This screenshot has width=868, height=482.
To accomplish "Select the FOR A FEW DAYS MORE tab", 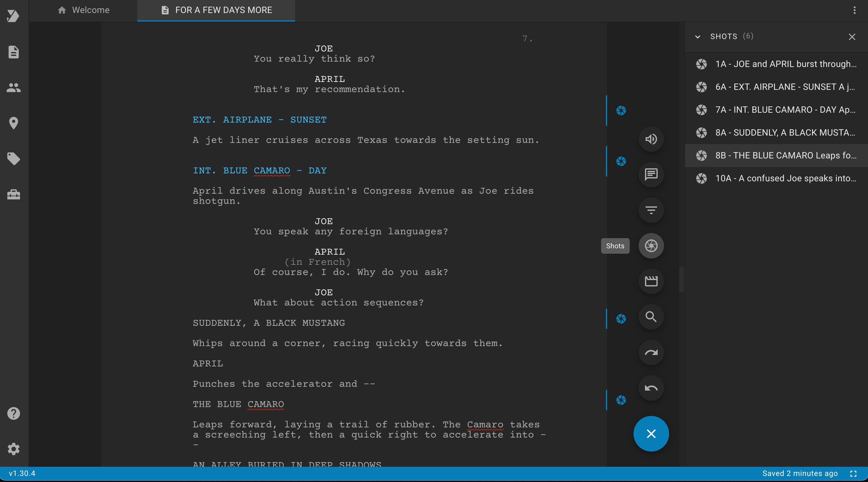I will click(216, 10).
